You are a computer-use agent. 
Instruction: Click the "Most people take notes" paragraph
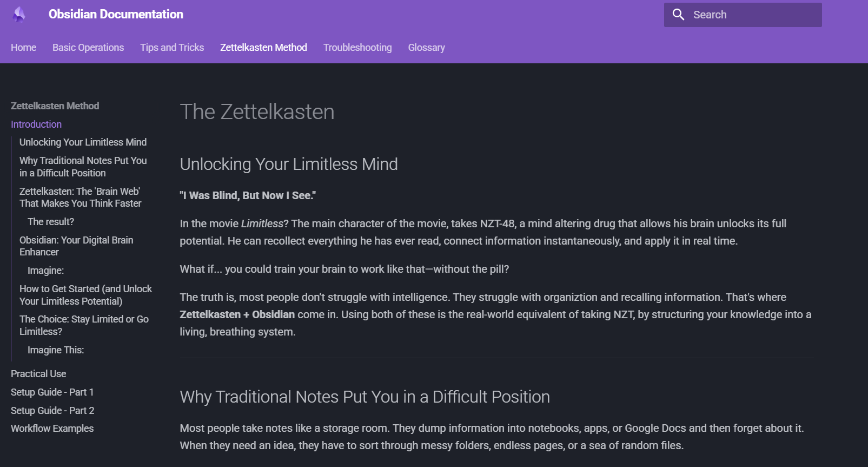[492, 437]
